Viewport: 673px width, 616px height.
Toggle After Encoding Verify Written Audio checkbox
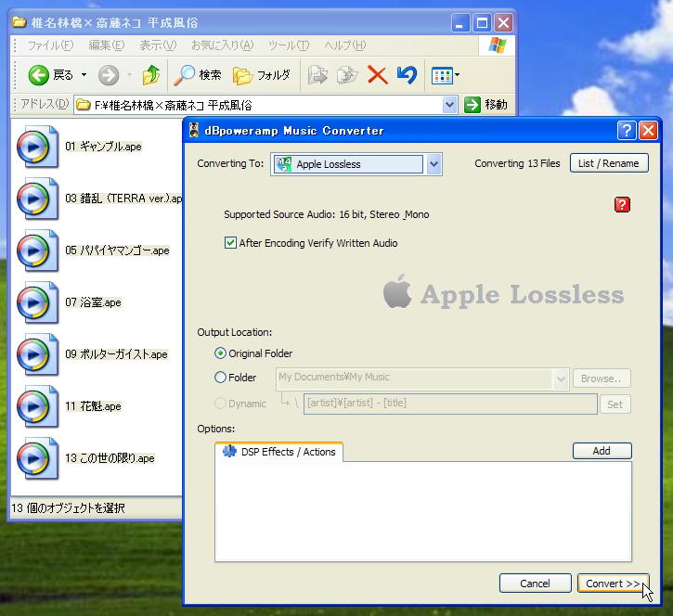230,243
